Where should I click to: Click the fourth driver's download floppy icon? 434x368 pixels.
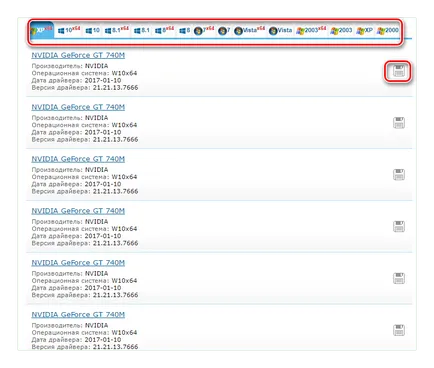[399, 226]
